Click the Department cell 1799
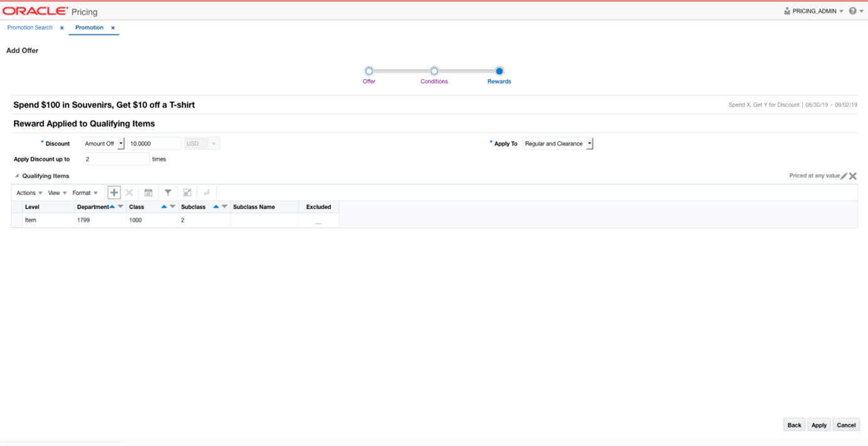The width and height of the screenshot is (868, 446). point(100,220)
